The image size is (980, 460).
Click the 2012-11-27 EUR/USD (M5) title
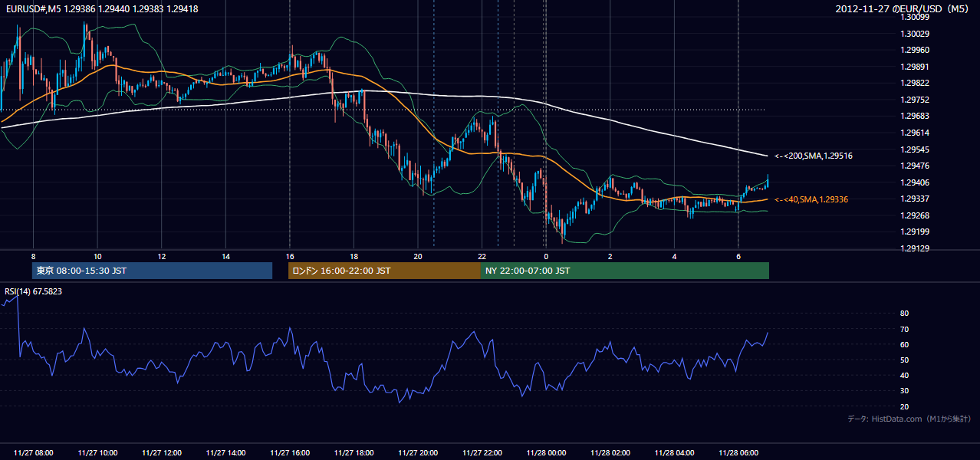903,9
